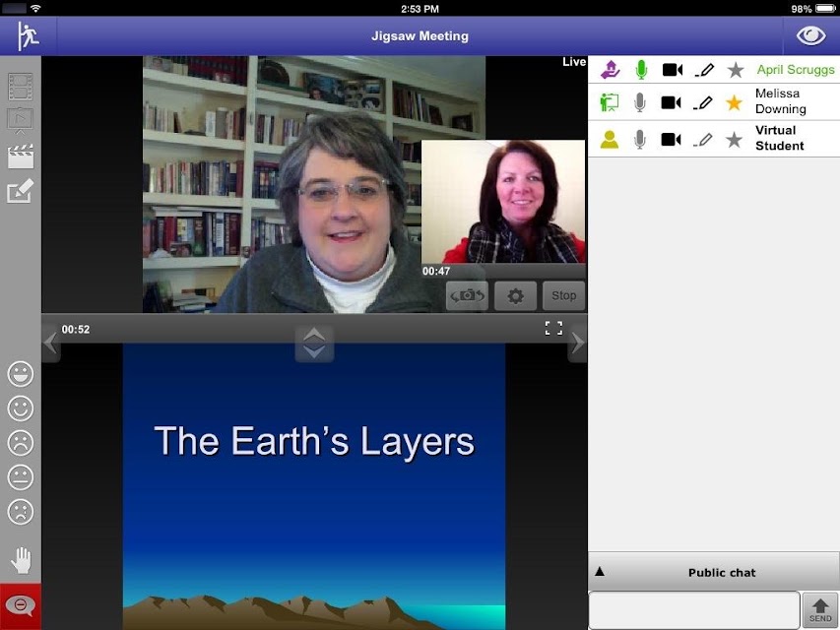Toggle Virtual Student's camera
This screenshot has width=840, height=630.
tap(671, 139)
